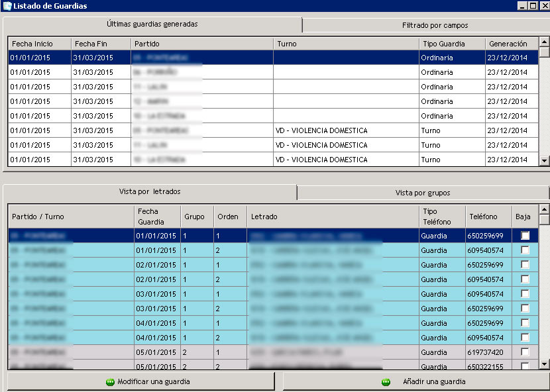550x392 pixels.
Task: Click the green icon on Modificar una guardia
Action: (110, 382)
